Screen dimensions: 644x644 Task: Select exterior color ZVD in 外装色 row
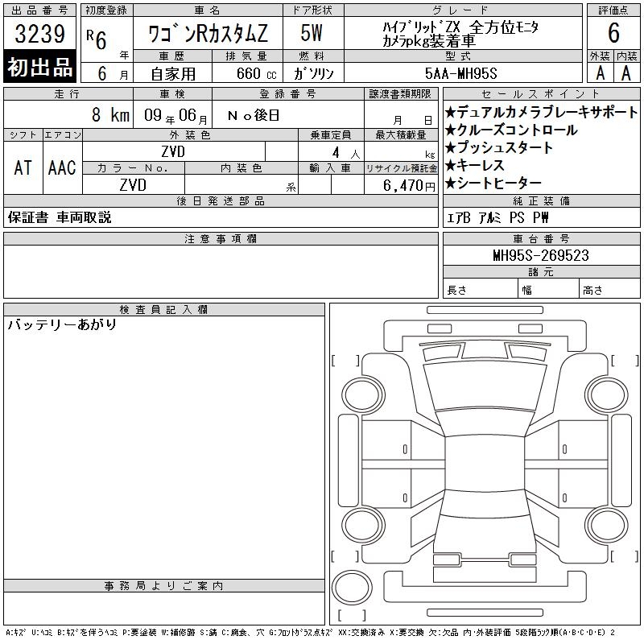(173, 151)
